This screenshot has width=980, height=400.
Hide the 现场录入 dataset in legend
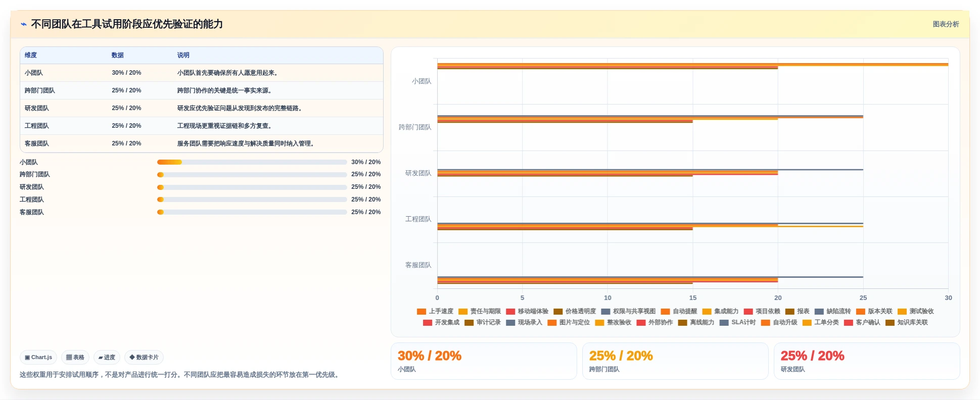(x=524, y=322)
